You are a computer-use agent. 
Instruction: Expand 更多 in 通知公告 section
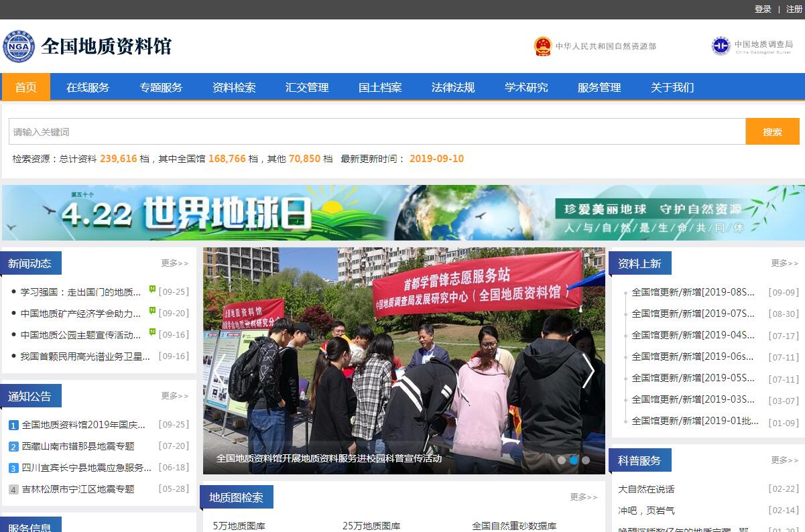175,396
